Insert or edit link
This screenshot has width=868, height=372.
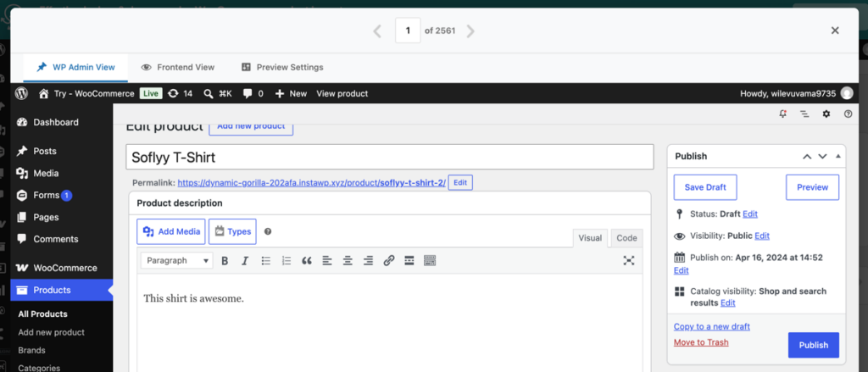pos(388,261)
